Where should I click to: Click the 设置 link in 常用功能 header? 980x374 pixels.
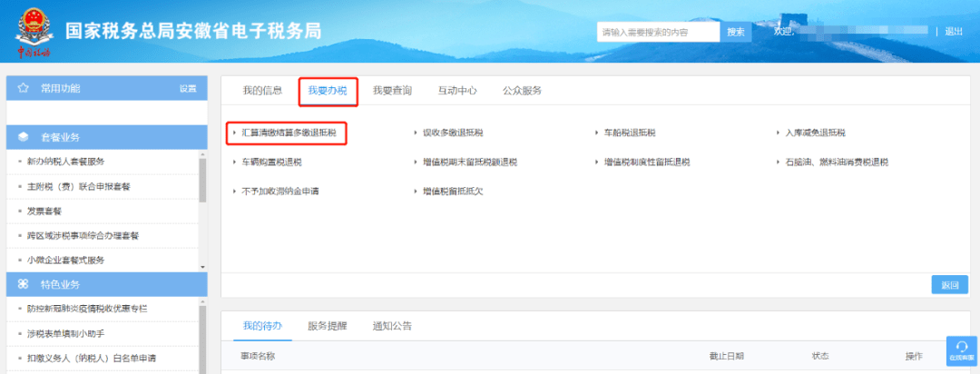[187, 89]
